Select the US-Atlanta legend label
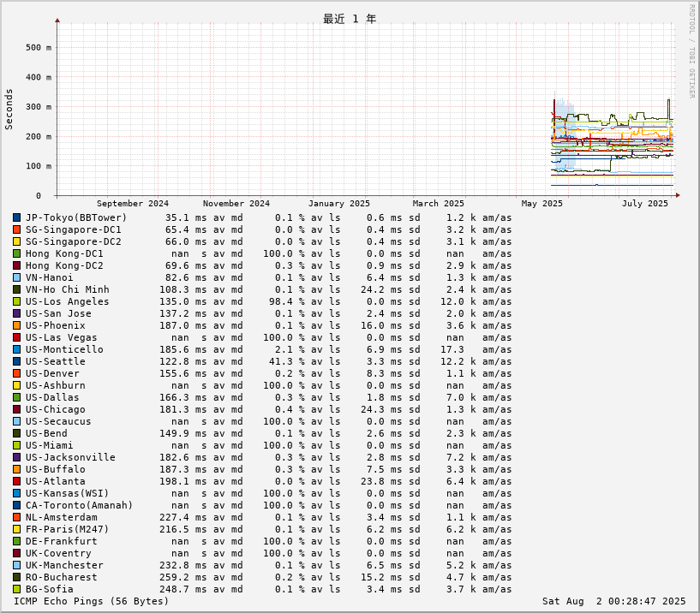 point(56,481)
